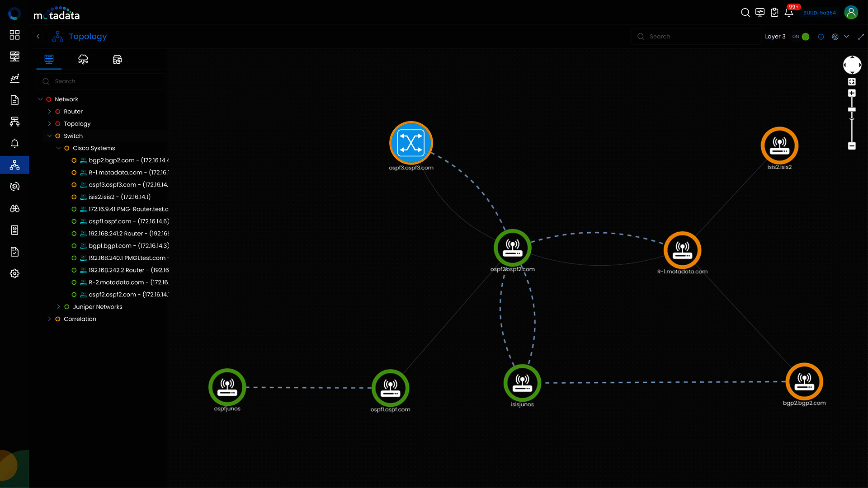The image size is (868, 488).
Task: Click the fit-to-screen icon above the zoom slider
Action: [852, 82]
